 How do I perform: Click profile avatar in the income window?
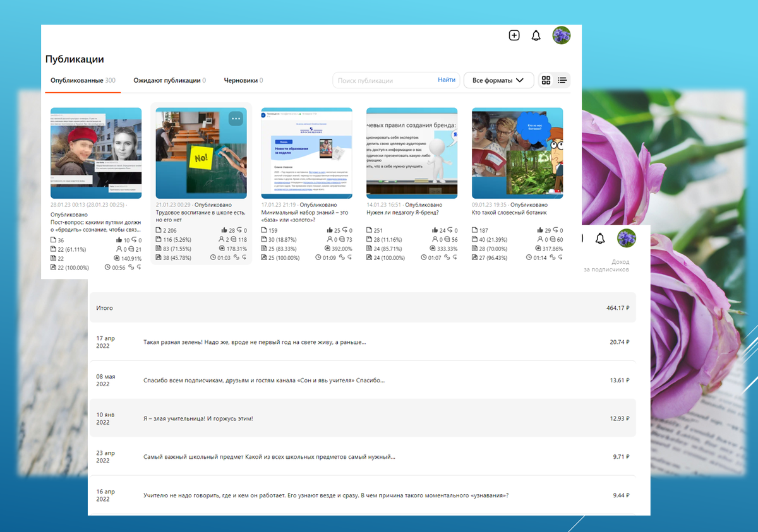[627, 238]
